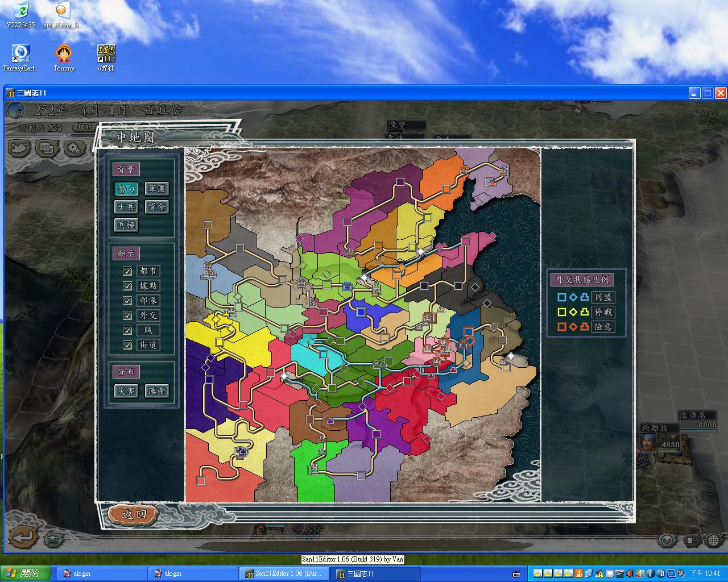The height and width of the screenshot is (582, 728).
Task: Click the large return arrow at the bottom-left of the game
Action: [x=23, y=537]
